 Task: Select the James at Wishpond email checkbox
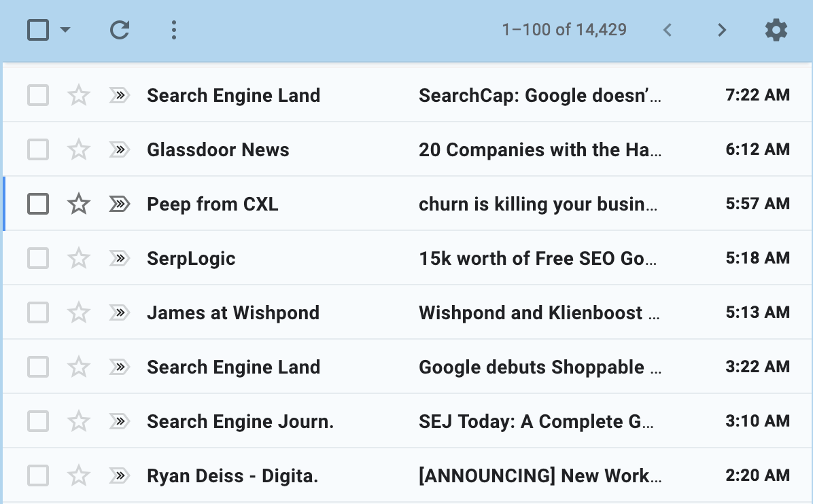click(x=38, y=313)
